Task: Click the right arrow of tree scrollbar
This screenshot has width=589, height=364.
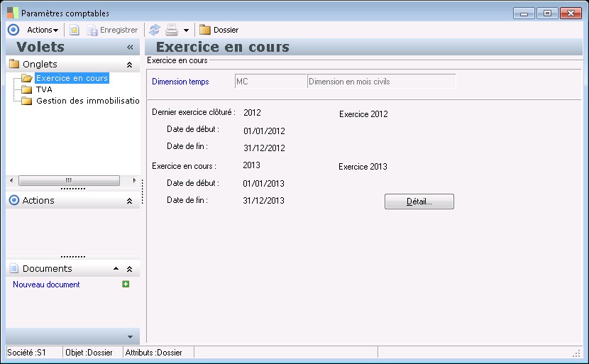Action: click(134, 180)
